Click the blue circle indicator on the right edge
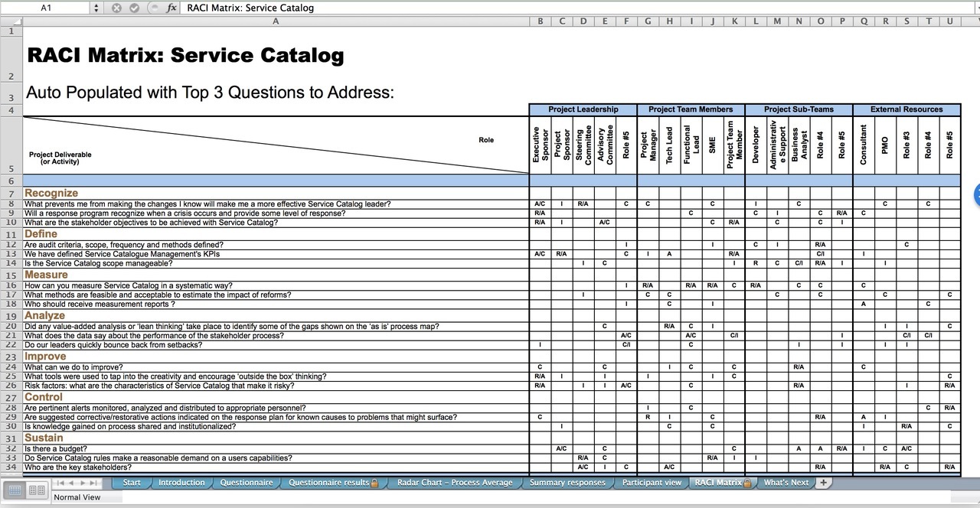This screenshot has height=508, width=980. pos(976,195)
